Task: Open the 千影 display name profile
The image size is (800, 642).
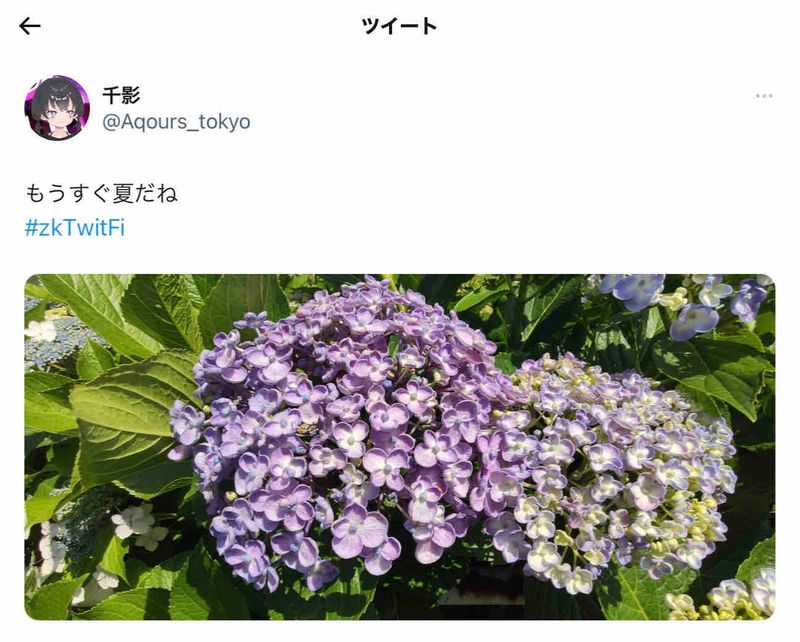Action: (x=121, y=95)
